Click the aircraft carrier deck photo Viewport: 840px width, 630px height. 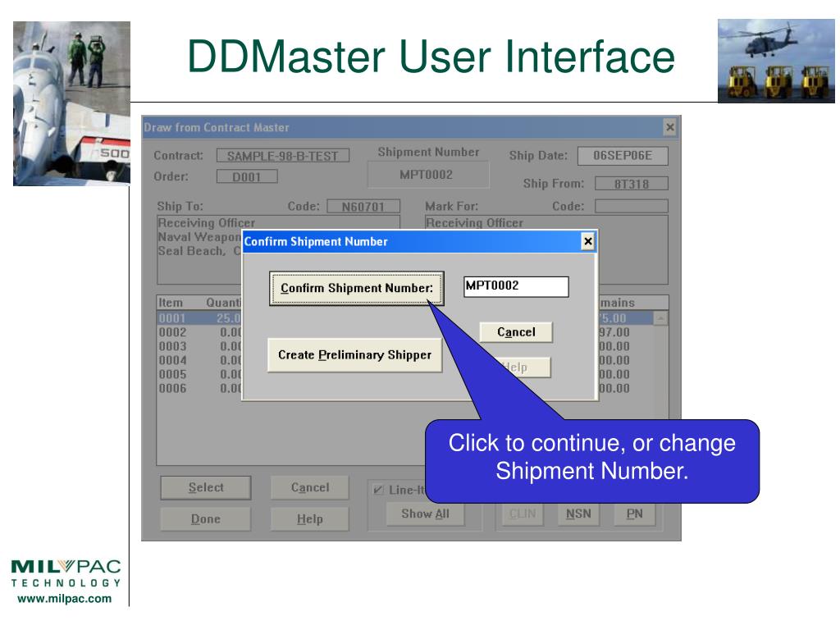(71, 103)
